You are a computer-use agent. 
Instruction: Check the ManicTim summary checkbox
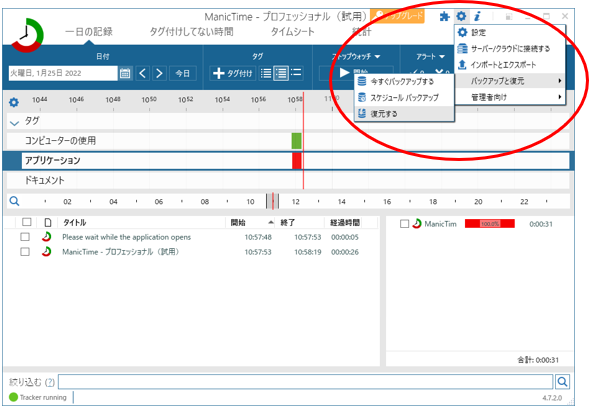coord(404,224)
